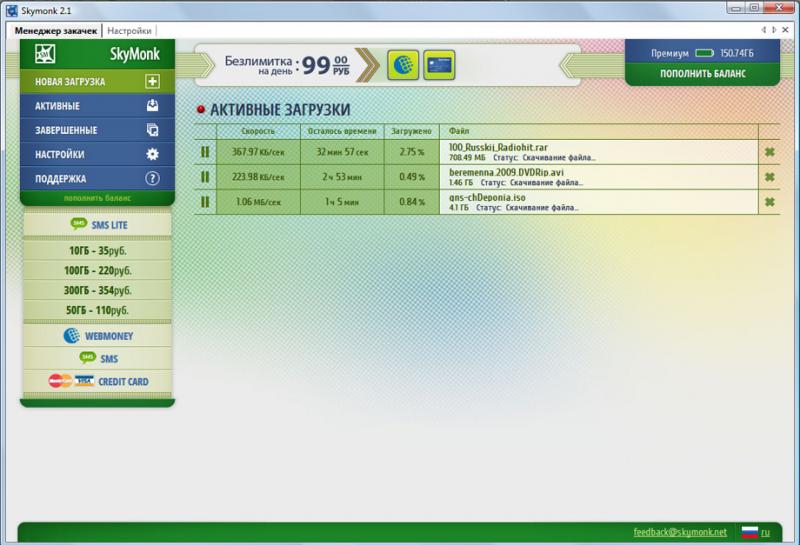
Task: Click the Visa card logo icon
Action: click(x=84, y=381)
